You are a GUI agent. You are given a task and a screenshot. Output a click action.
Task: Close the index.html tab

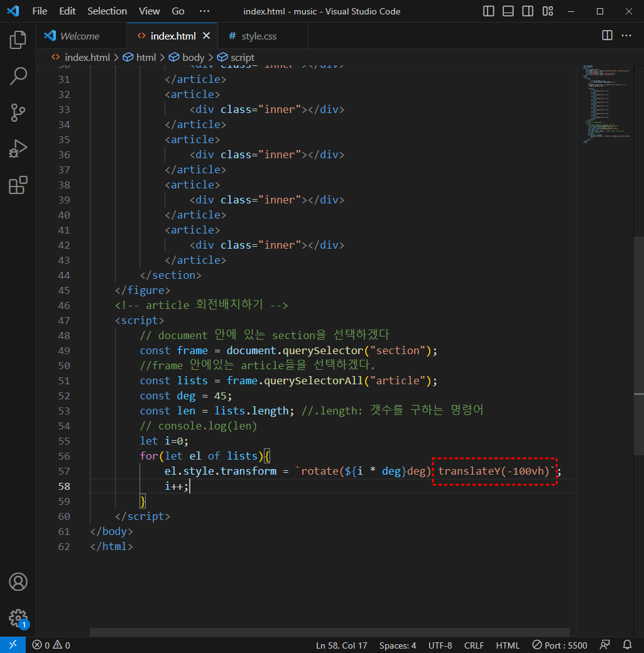[206, 36]
